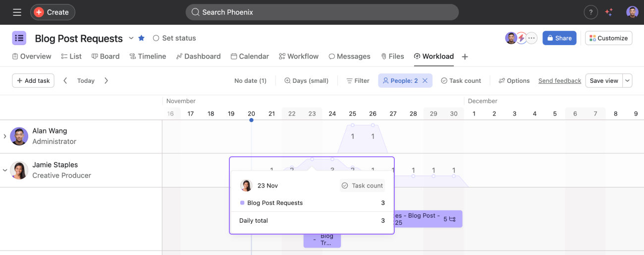The height and width of the screenshot is (255, 644).
Task: Click Set status circle
Action: tap(156, 38)
